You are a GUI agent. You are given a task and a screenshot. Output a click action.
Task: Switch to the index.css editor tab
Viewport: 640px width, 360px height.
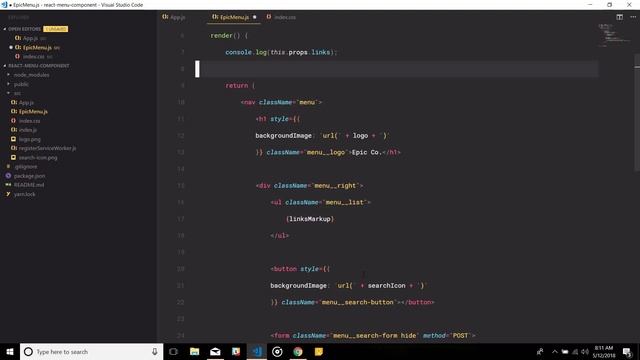[x=281, y=17]
